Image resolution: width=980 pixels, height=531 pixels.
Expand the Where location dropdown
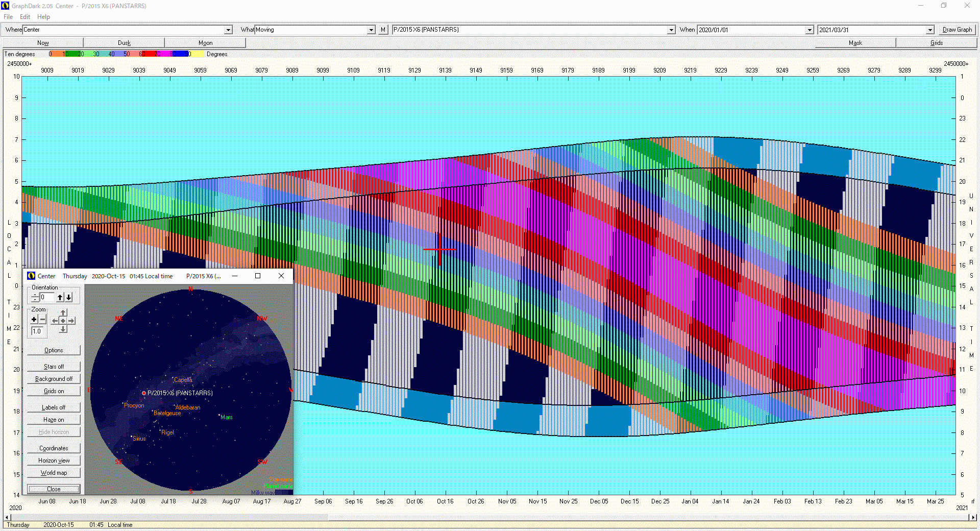228,30
